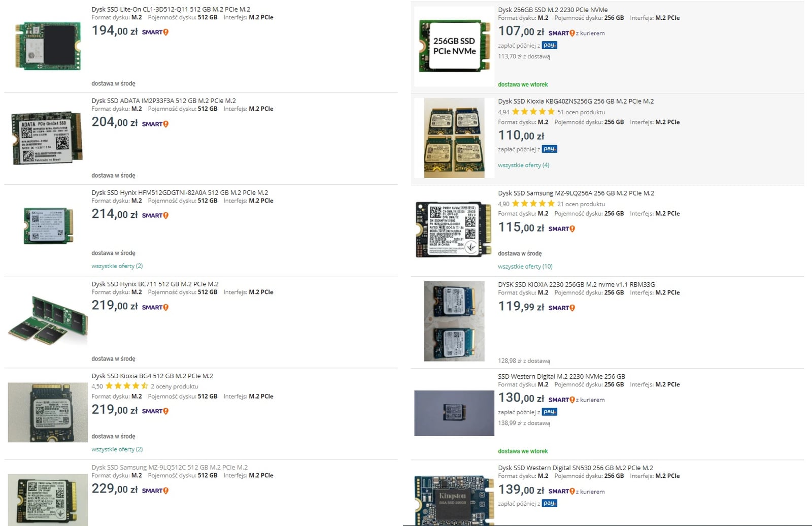Open Dysk SSD Western Digital SN530 title
Image resolution: width=812 pixels, height=526 pixels.
tap(575, 468)
